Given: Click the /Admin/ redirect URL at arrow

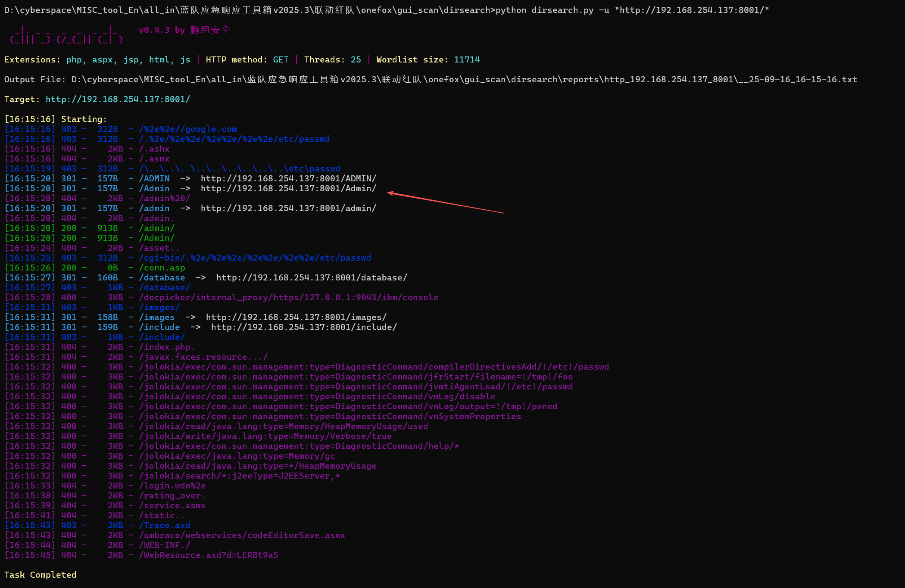Looking at the screenshot, I should [288, 188].
